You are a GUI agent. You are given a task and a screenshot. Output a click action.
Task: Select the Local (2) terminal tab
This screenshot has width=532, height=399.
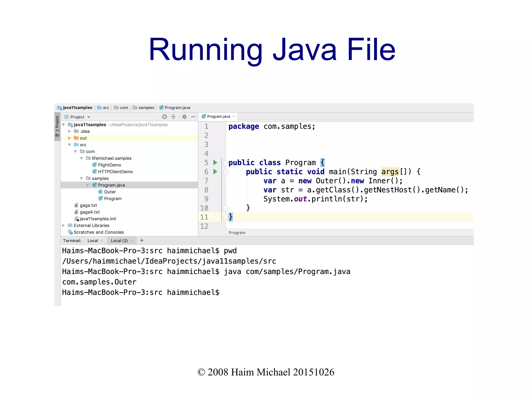119,241
